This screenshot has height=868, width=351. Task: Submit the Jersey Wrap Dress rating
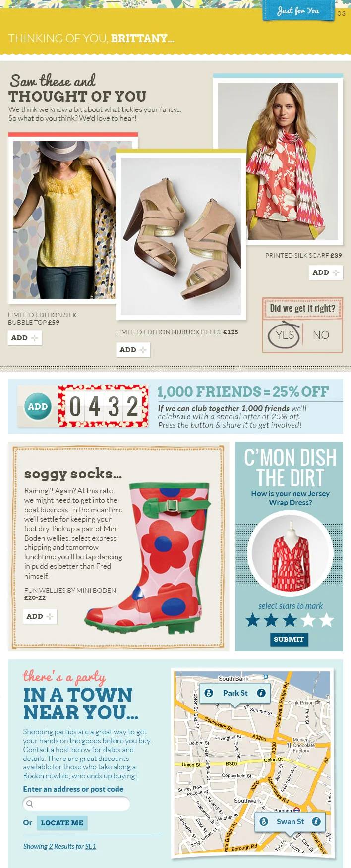click(x=289, y=639)
